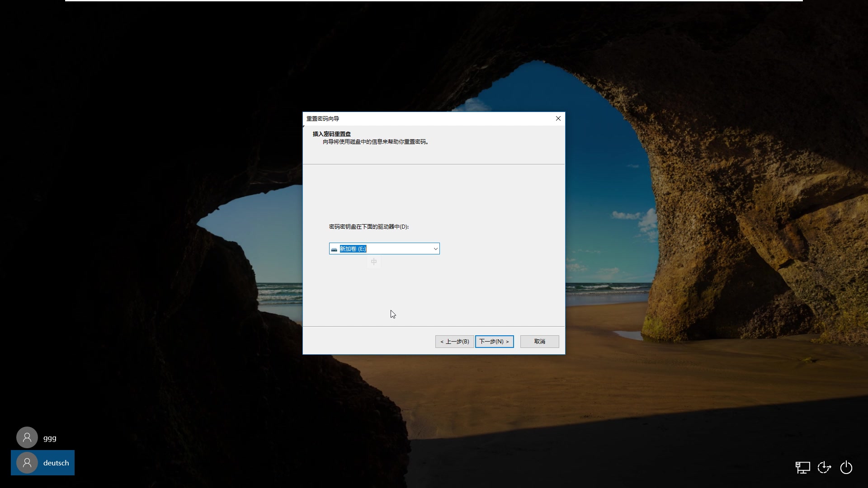The image size is (868, 488).
Task: Click the drive icon inside the combo box
Action: (x=334, y=249)
